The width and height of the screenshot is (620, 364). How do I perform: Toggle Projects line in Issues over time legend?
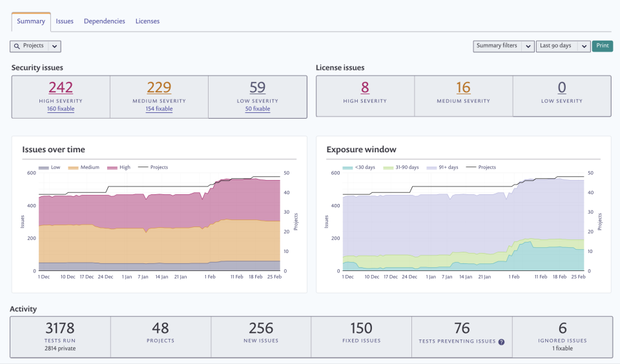tap(153, 168)
